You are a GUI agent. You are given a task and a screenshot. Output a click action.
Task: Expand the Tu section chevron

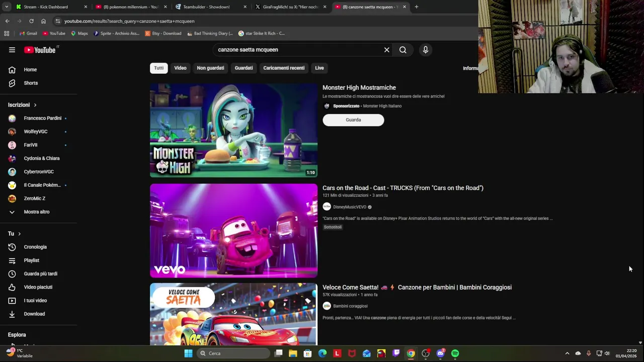pos(20,234)
